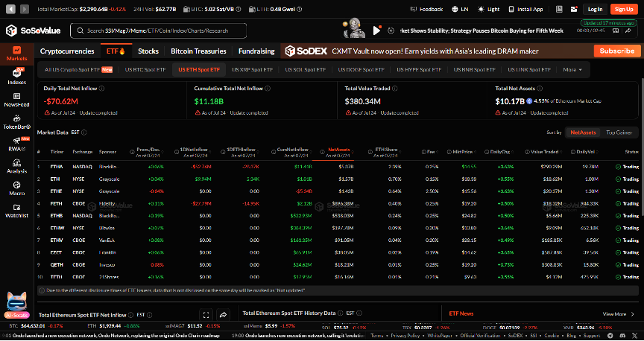Switch to the Stocks tab

pos(148,51)
